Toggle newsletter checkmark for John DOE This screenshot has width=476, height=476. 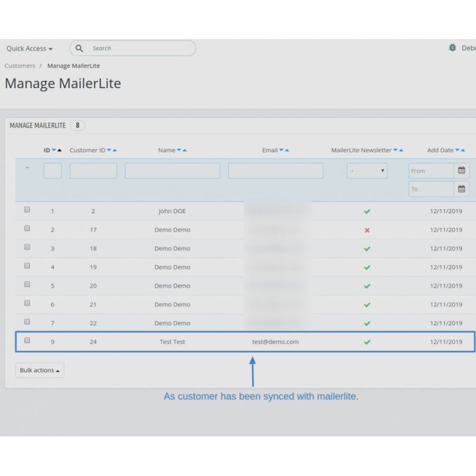tap(367, 211)
